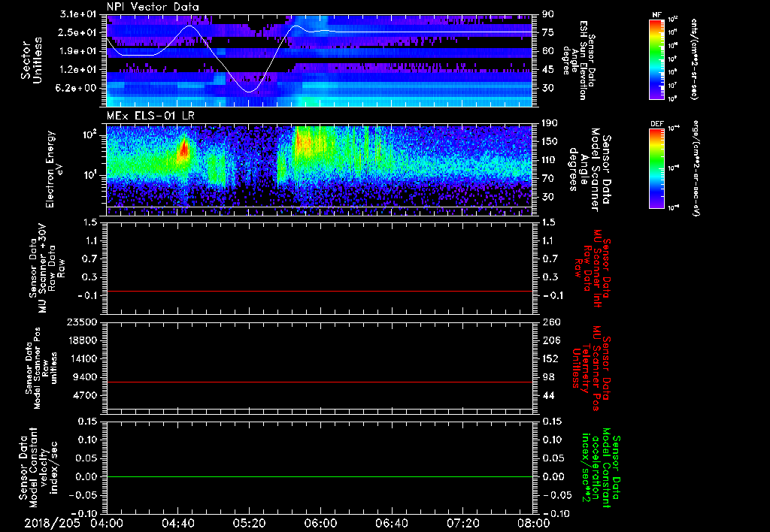
Task: Click the DEF color scale bar
Action: pos(657,169)
